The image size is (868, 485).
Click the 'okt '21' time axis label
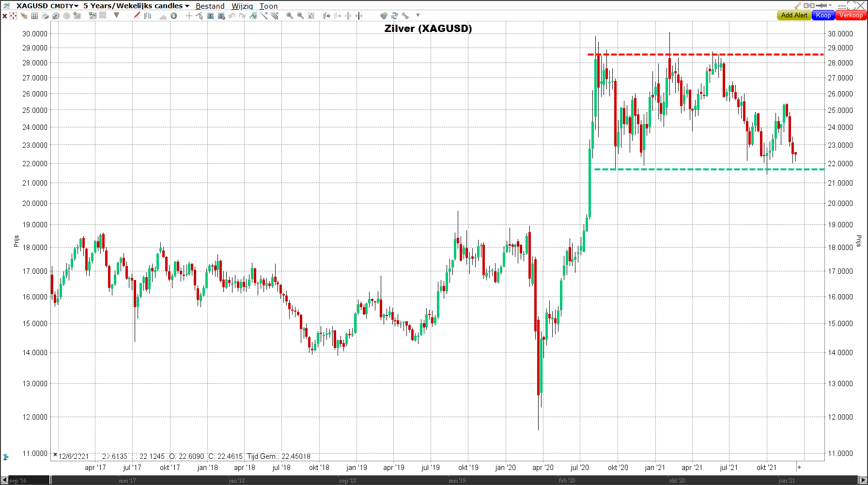(766, 468)
